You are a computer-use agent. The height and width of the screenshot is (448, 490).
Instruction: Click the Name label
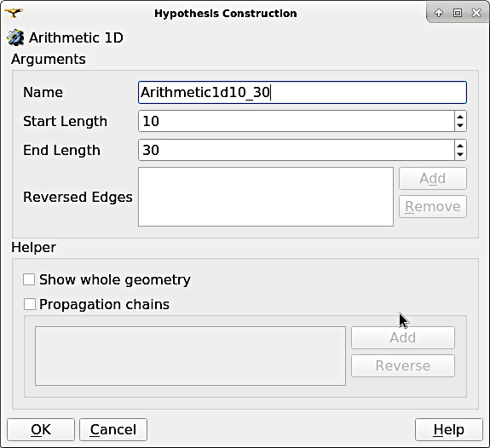[43, 93]
